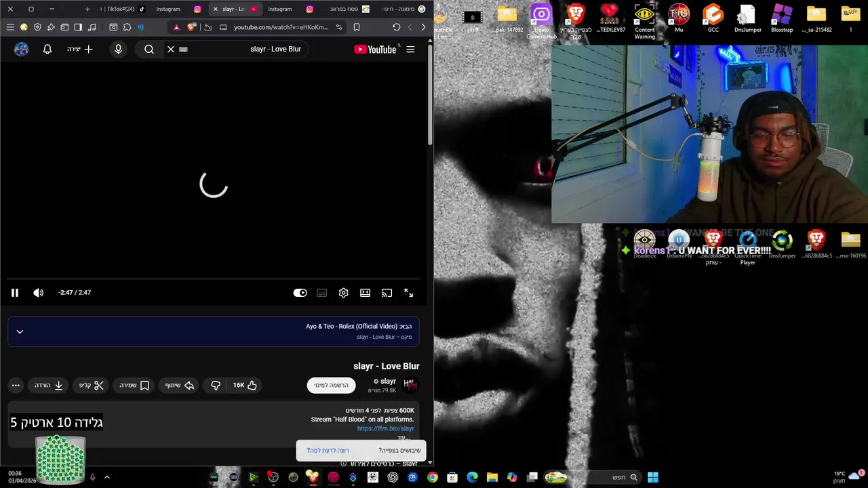Save video with שמירה button
The image size is (868, 488).
pyautogui.click(x=134, y=385)
